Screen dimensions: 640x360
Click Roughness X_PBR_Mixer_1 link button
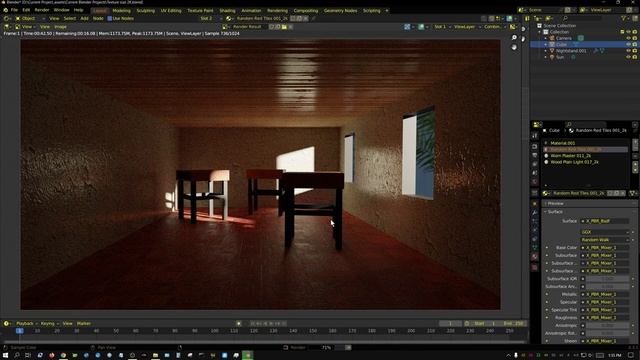click(605, 318)
